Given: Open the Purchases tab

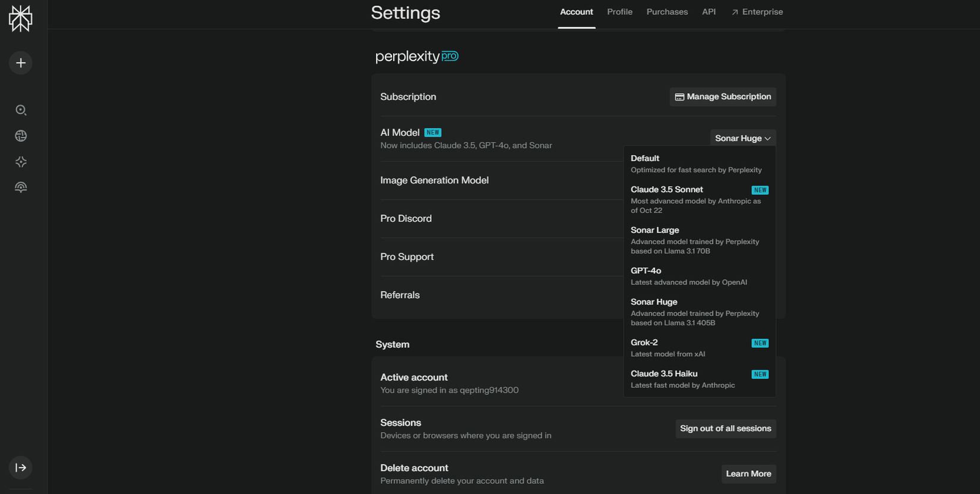Looking at the screenshot, I should [x=667, y=12].
